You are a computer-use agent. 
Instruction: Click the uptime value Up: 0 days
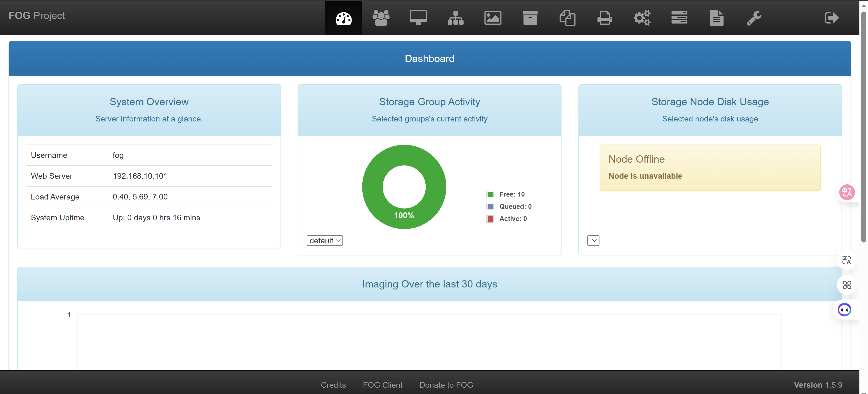point(156,218)
